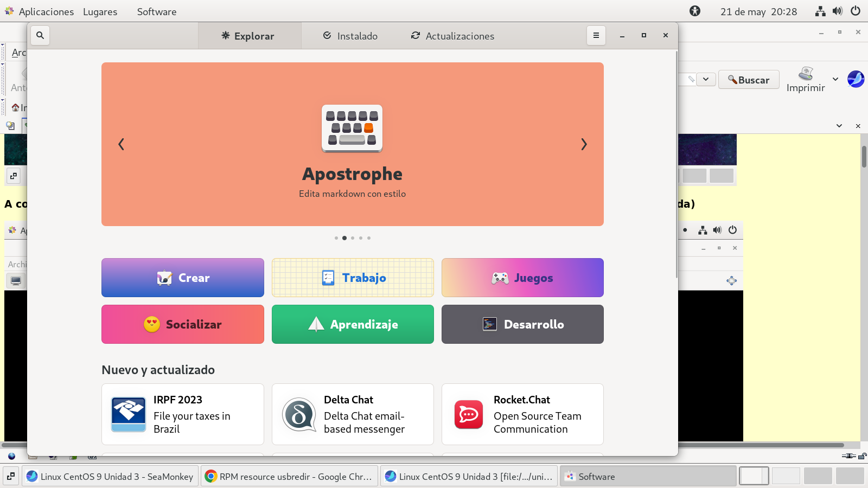The image size is (868, 488).
Task: Open the hamburger menu in Software window
Action: click(x=596, y=36)
